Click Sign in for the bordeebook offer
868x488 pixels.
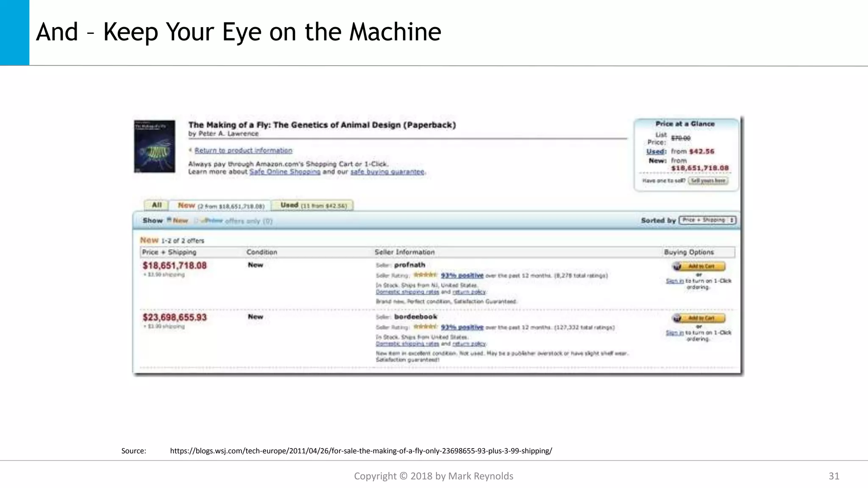pyautogui.click(x=674, y=333)
